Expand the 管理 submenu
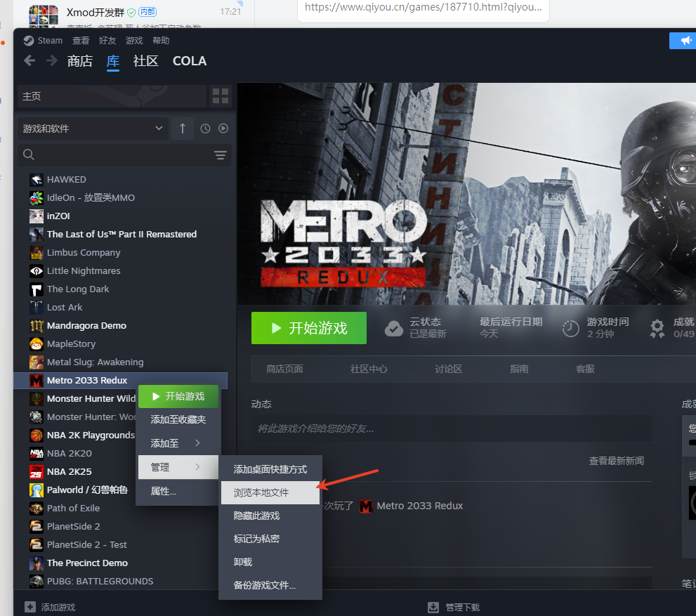 click(x=178, y=467)
